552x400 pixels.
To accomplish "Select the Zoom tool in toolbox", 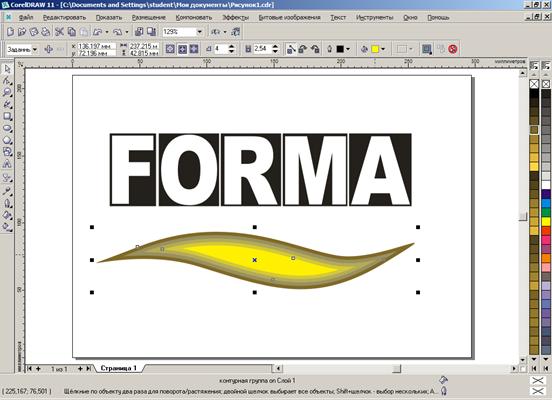I will pos(7,92).
